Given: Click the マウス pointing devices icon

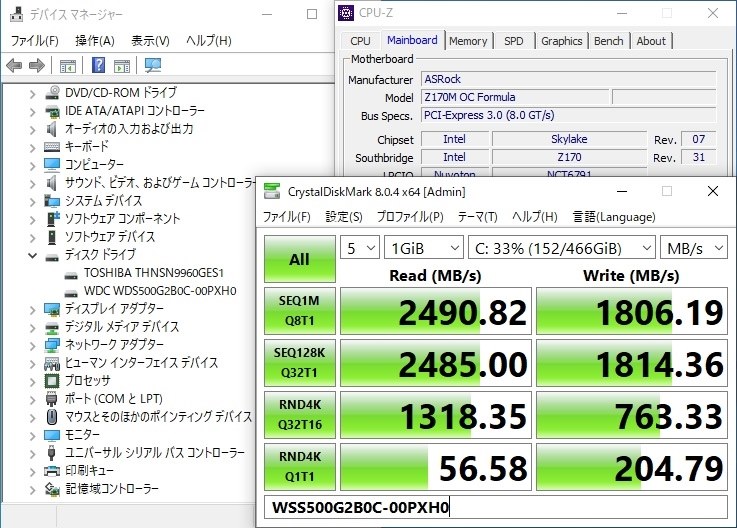Looking at the screenshot, I should [52, 417].
